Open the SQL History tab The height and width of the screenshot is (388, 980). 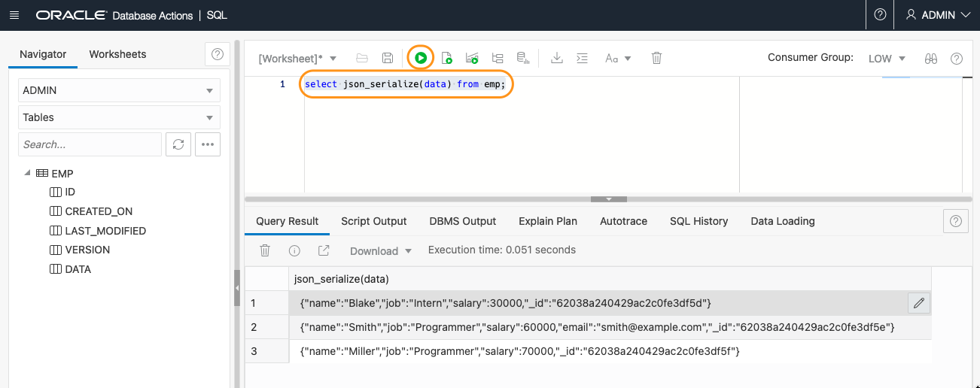click(x=698, y=221)
